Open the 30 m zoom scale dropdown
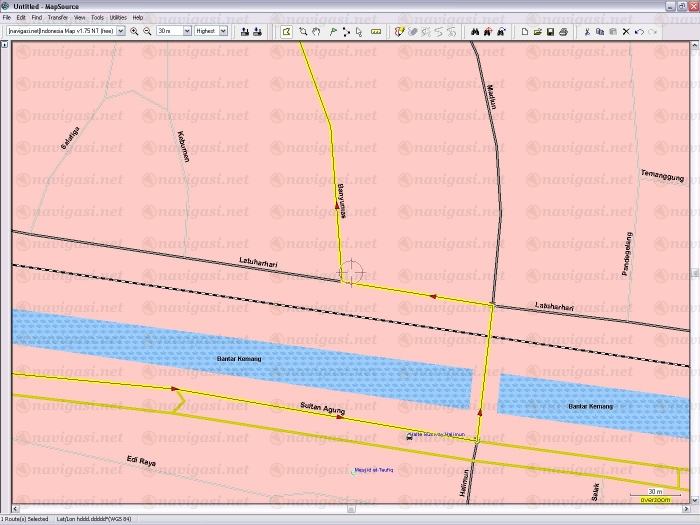The image size is (700, 525). (185, 31)
